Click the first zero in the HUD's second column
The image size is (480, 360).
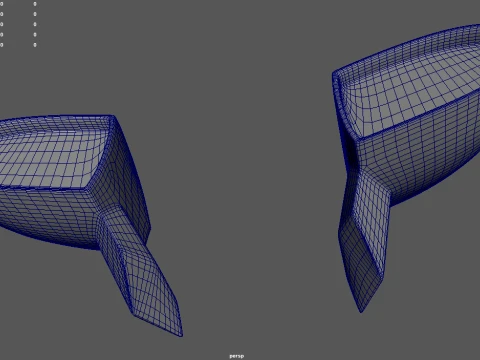point(35,4)
